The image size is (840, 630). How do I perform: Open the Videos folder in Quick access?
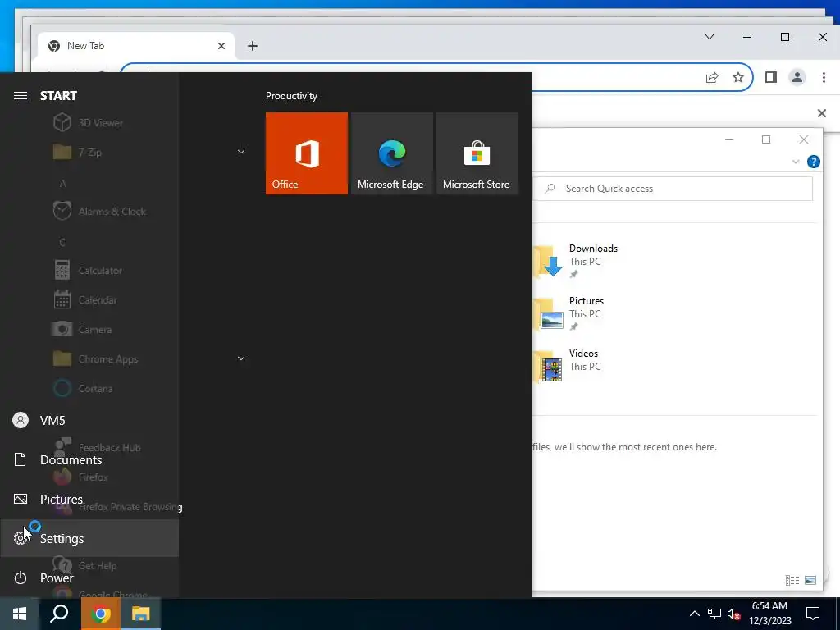pos(568,366)
